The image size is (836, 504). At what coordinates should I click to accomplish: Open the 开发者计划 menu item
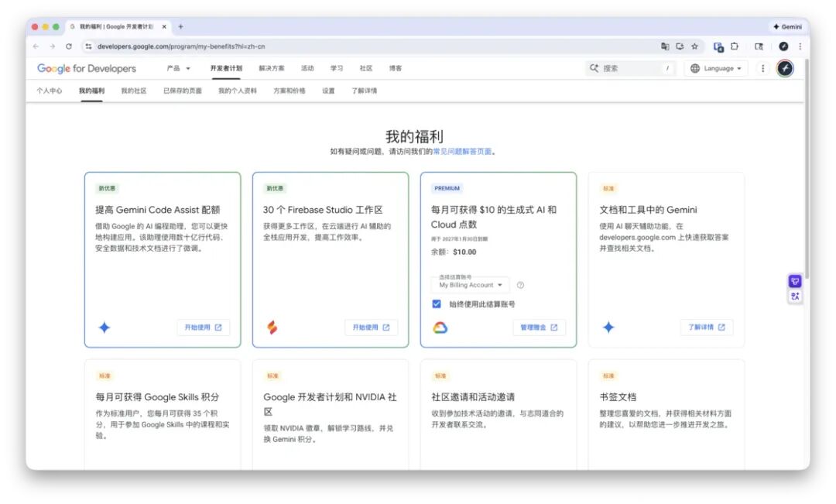[x=226, y=68]
